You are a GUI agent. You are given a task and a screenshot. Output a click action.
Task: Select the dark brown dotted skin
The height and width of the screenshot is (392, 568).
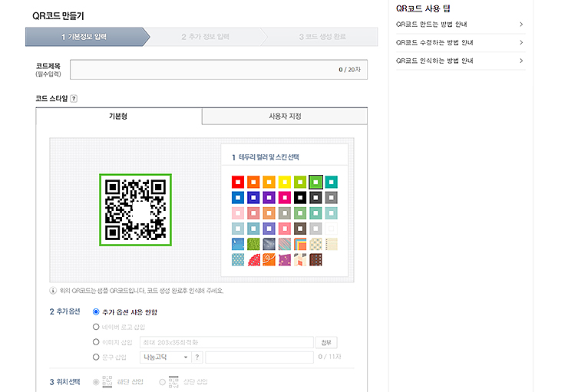click(x=315, y=259)
